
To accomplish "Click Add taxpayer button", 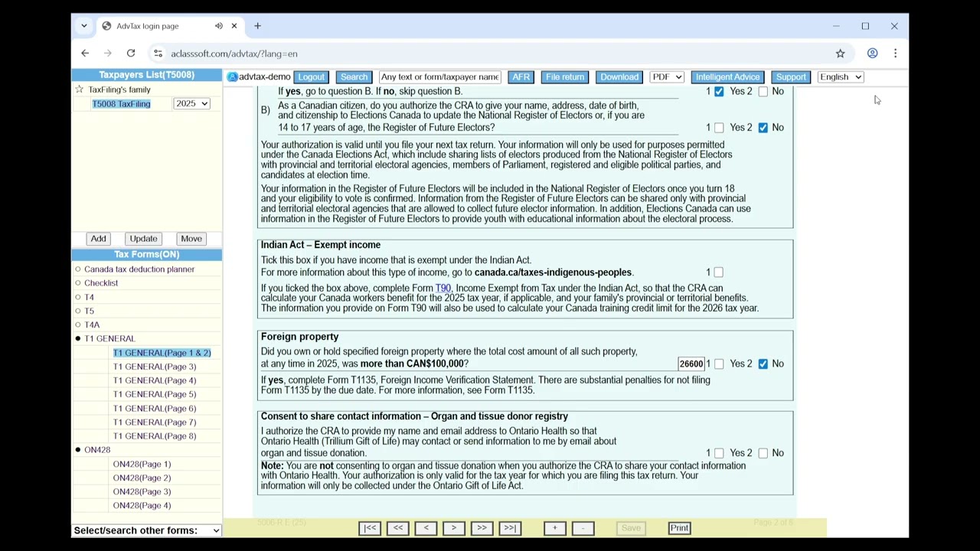I will click(98, 239).
